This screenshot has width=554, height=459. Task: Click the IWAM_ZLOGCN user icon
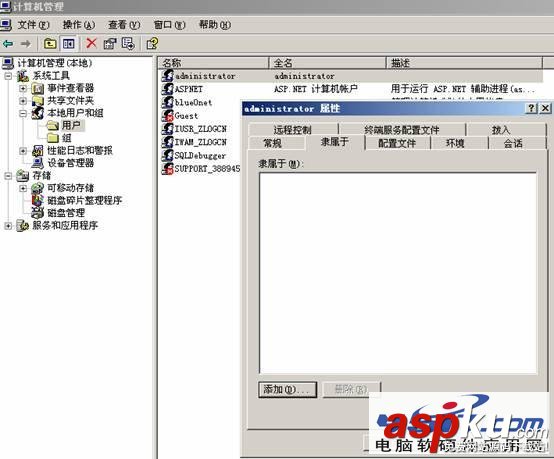167,142
